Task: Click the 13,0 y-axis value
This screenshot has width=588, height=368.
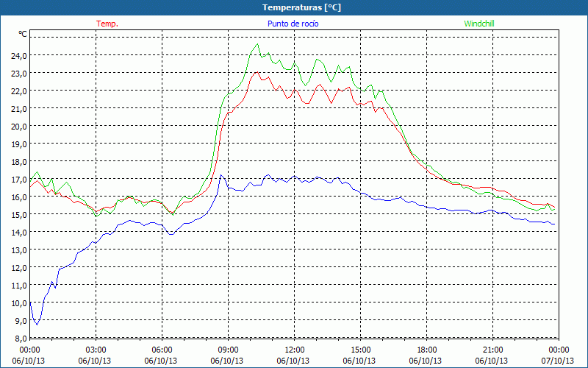Action: [x=19, y=250]
